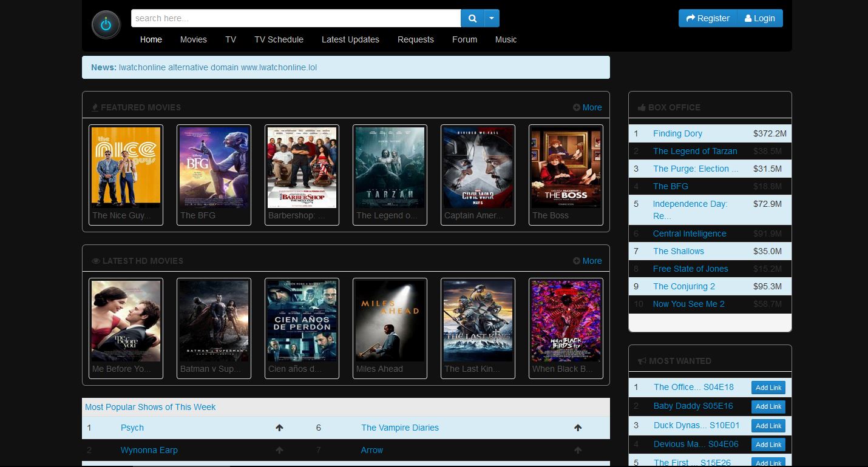Add Link for Duck Dynasty S10E01
The image size is (868, 467).
[x=768, y=426]
